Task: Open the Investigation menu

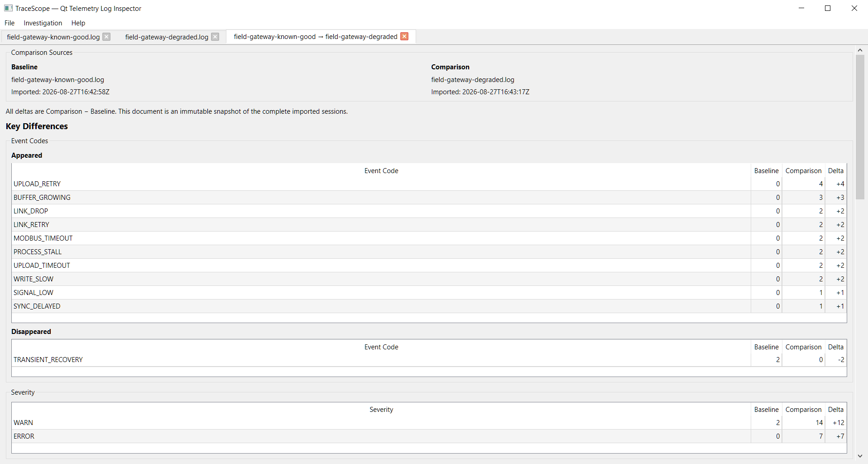Action: pyautogui.click(x=43, y=23)
